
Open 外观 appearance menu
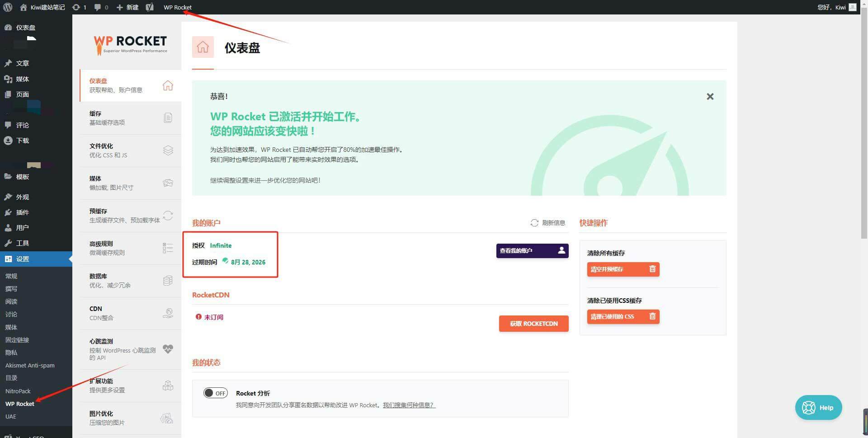pos(36,197)
